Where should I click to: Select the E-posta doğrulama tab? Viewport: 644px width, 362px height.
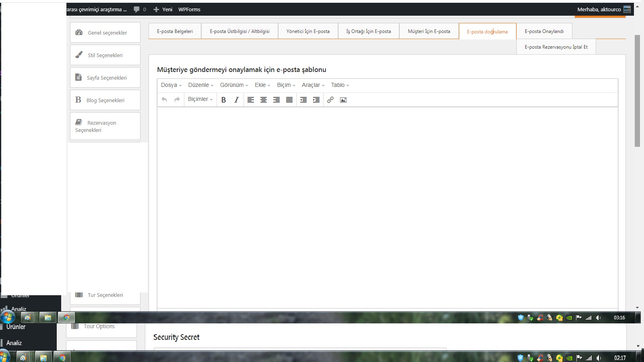[487, 31]
